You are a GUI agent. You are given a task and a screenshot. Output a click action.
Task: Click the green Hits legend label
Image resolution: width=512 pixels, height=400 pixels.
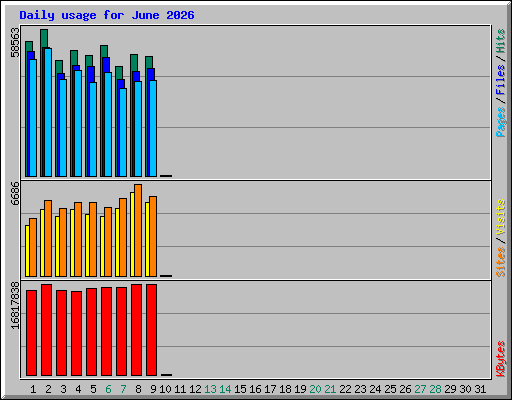click(x=500, y=41)
